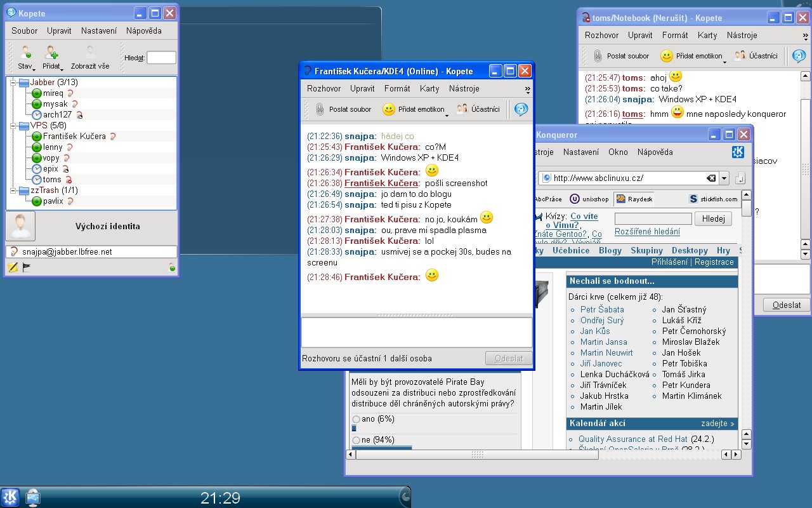
Task: Open Rozhovor menu in František Kučera chat
Action: pos(324,88)
